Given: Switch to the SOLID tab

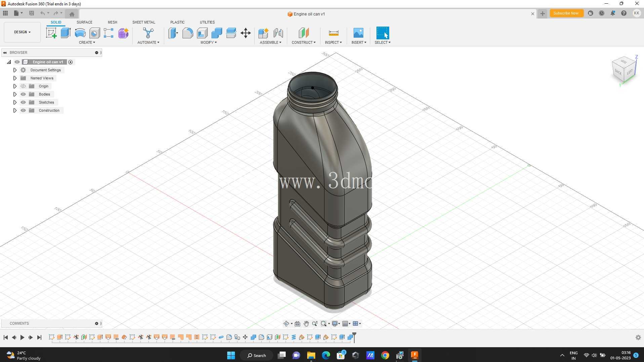Looking at the screenshot, I should [x=56, y=22].
